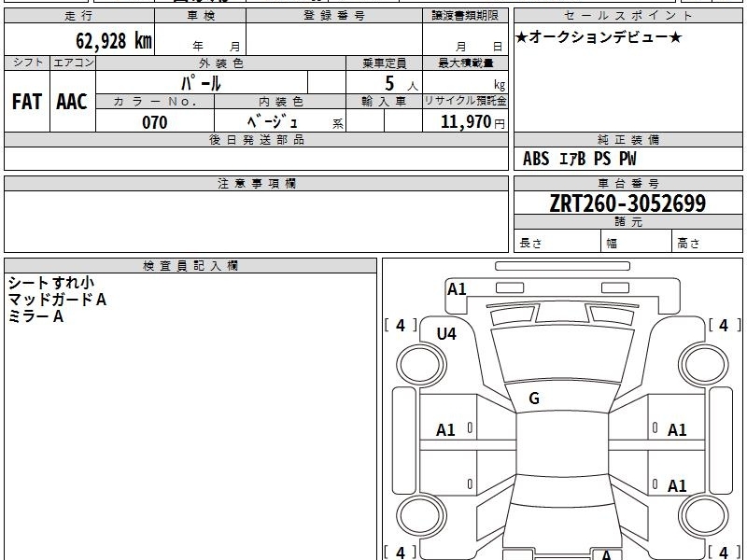The width and height of the screenshot is (747, 560).
Task: Click the A1 mark on front bumper
Action: point(457,289)
